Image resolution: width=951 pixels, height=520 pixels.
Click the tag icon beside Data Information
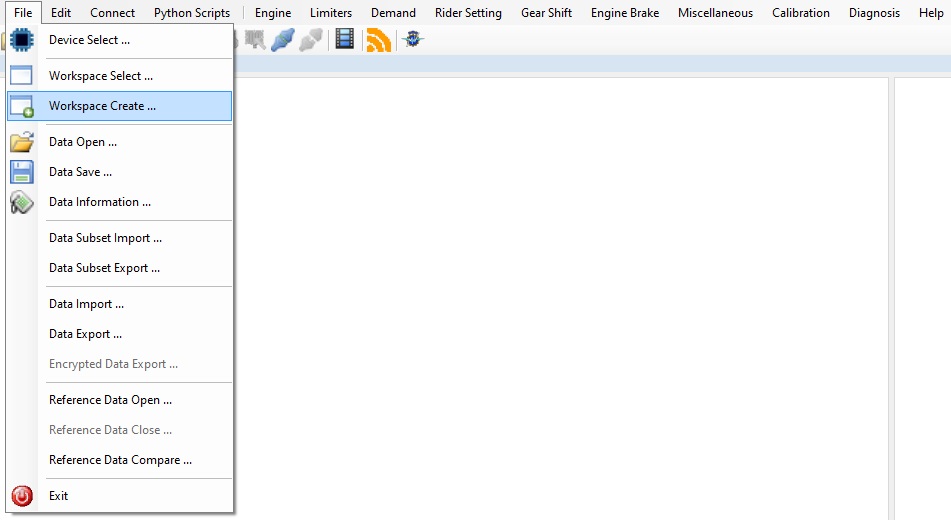point(22,202)
